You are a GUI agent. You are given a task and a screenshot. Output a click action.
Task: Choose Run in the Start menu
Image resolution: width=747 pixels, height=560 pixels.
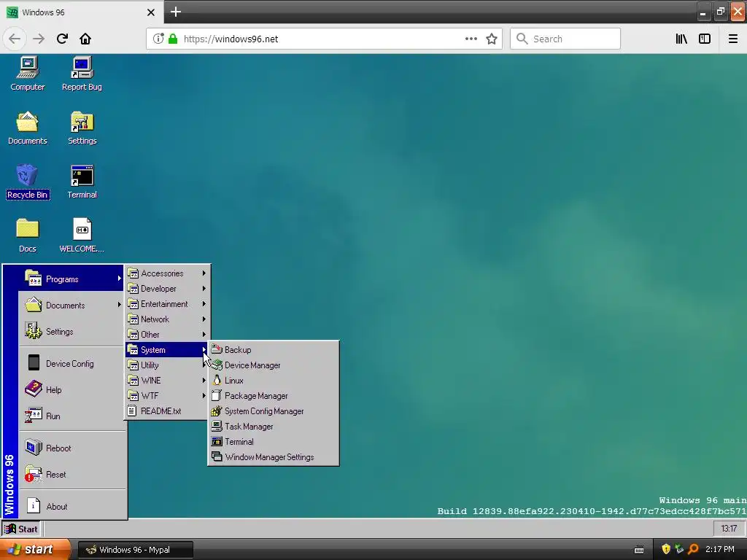[71, 416]
